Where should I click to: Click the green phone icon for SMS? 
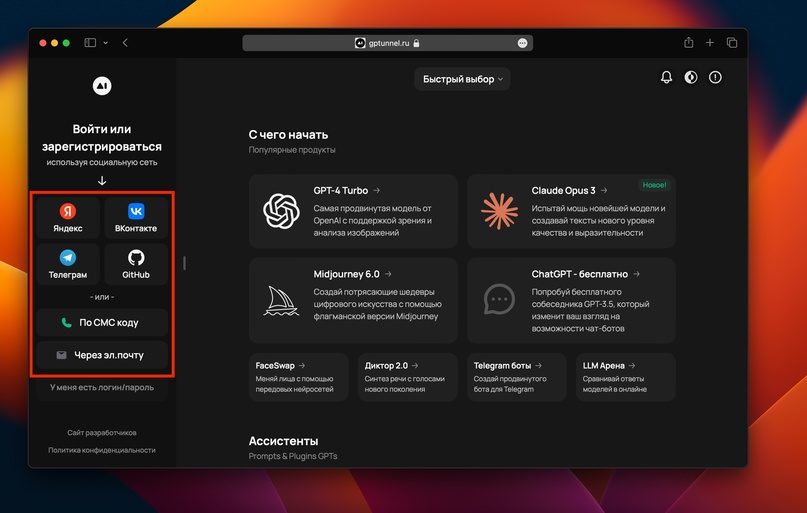tap(66, 323)
